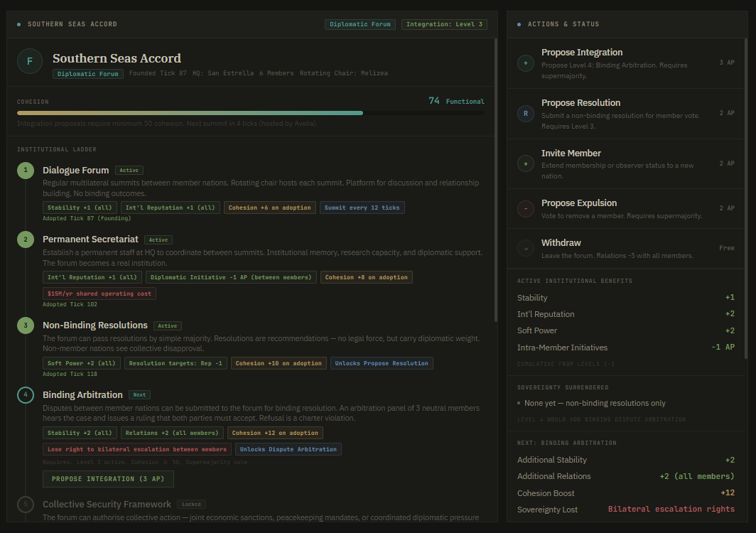This screenshot has width=756, height=533.
Task: Click the cohesion progress bar
Action: [x=251, y=113]
